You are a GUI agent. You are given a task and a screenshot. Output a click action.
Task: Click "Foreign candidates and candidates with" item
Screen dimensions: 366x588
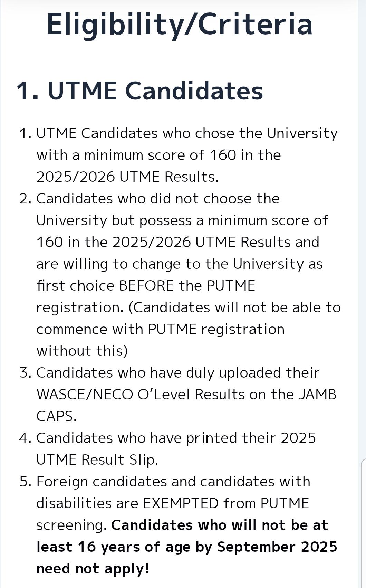(173, 482)
